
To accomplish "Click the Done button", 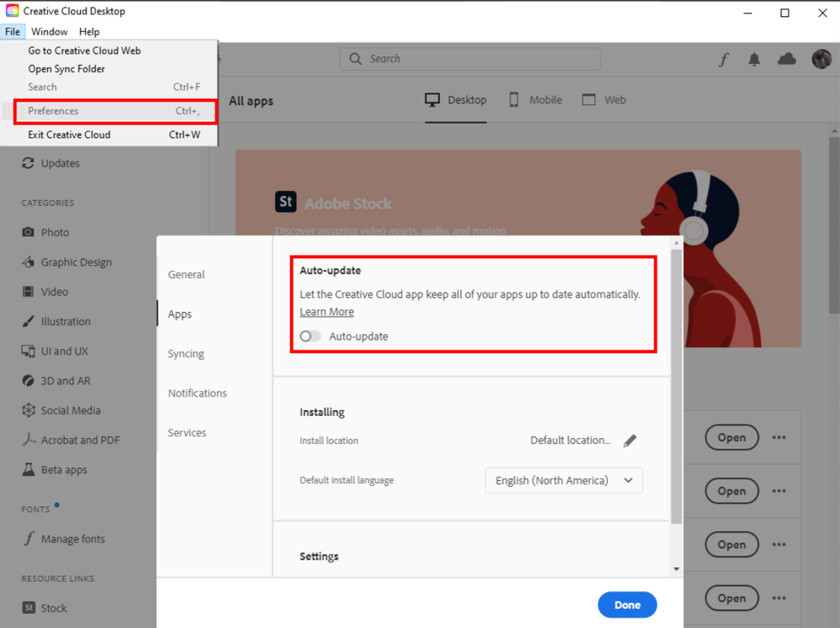I will (x=626, y=604).
